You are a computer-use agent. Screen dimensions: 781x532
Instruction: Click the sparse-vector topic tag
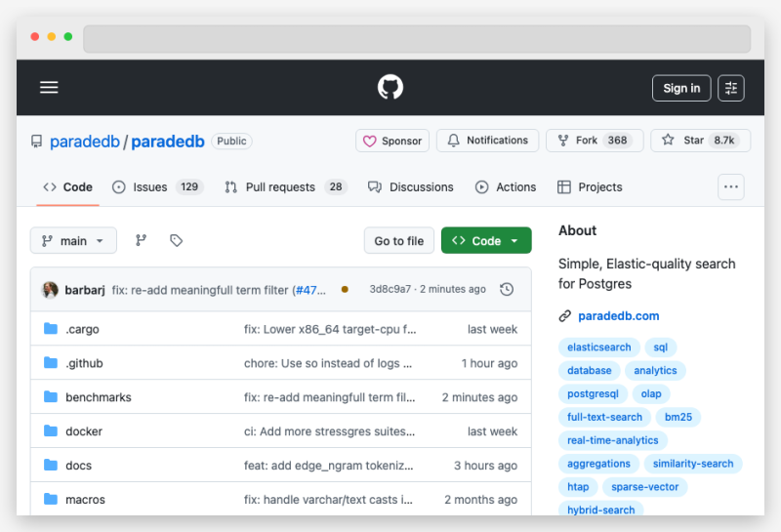coord(645,487)
